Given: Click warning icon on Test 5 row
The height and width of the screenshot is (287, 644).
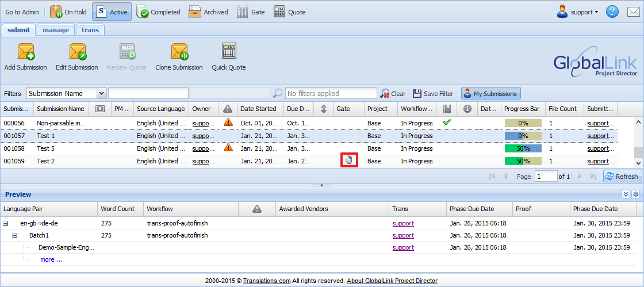Looking at the screenshot, I should coord(228,148).
